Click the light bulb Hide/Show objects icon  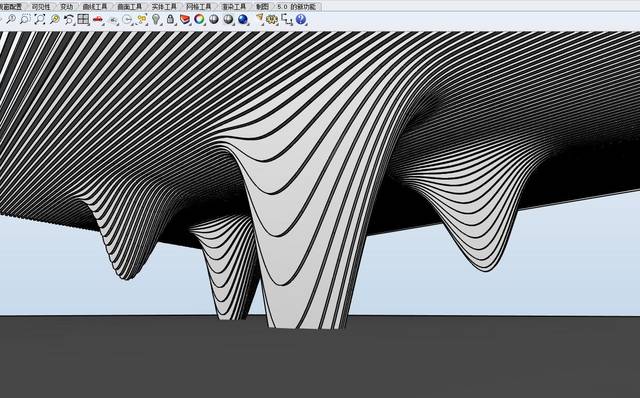coord(156,19)
